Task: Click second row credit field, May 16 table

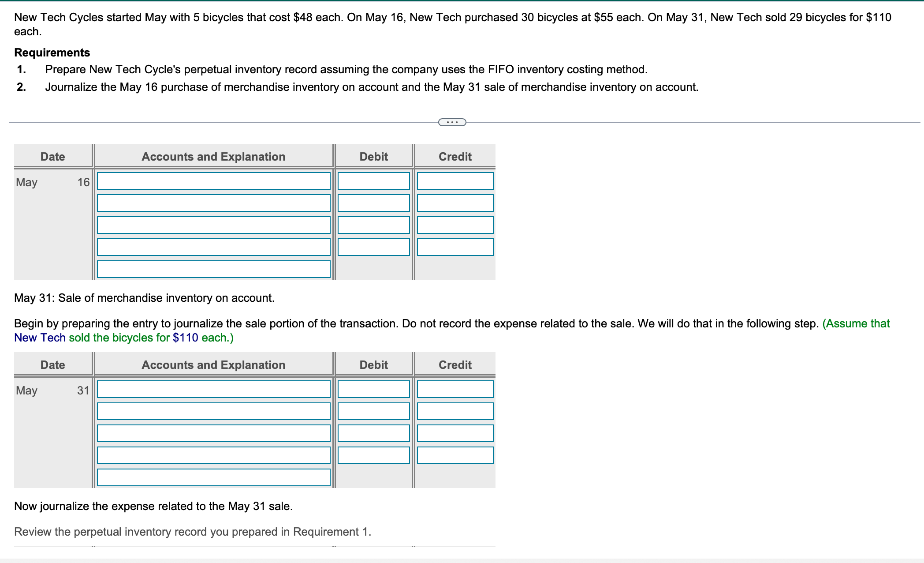Action: (x=455, y=203)
